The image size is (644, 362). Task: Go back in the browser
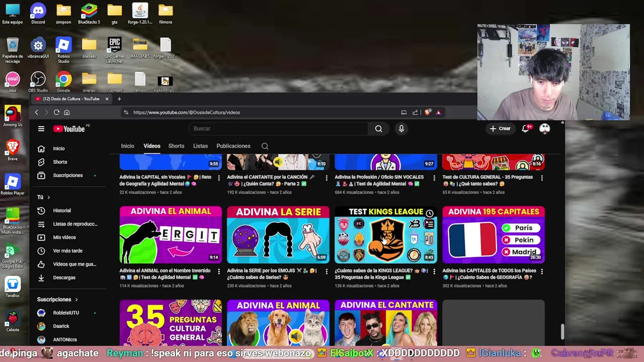coord(36,112)
